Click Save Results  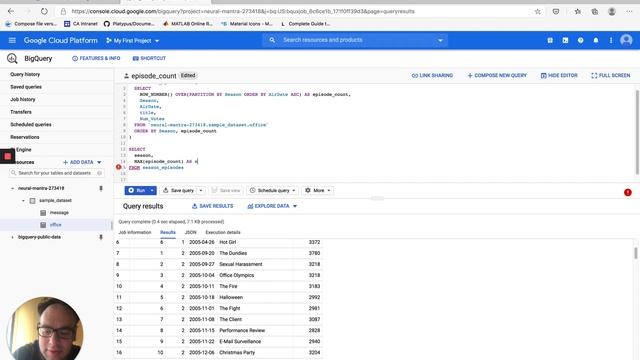[212, 206]
